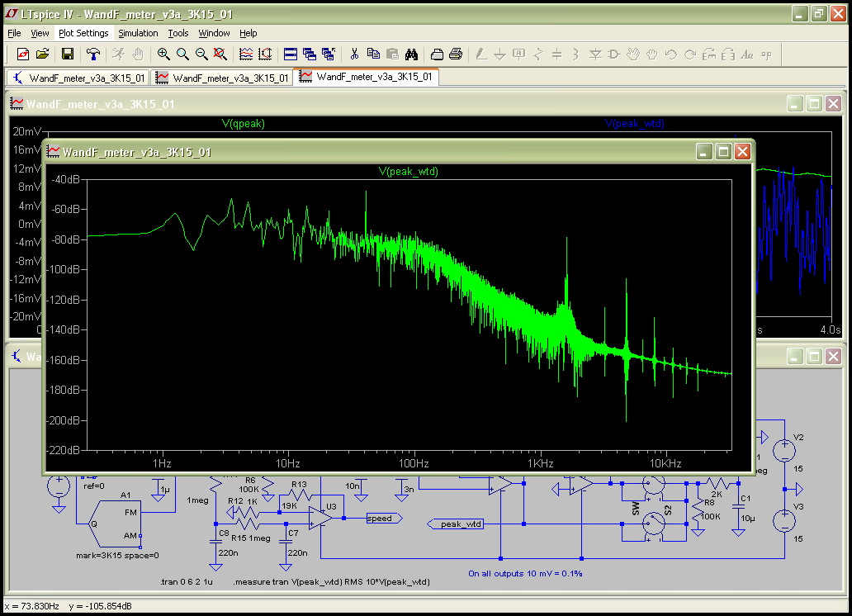Open the Plot Settings menu

point(83,33)
